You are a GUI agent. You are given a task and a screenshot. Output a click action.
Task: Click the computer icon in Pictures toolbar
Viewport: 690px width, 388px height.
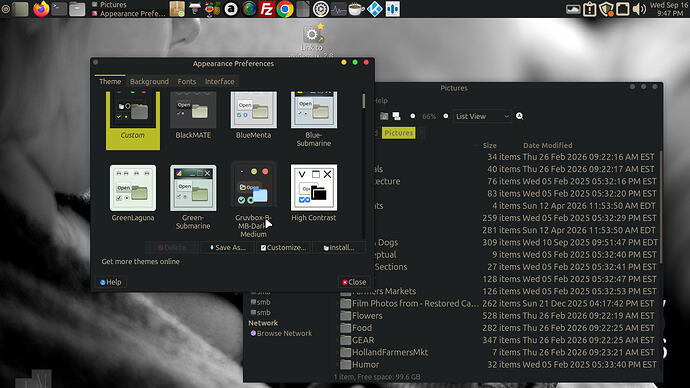(396, 116)
